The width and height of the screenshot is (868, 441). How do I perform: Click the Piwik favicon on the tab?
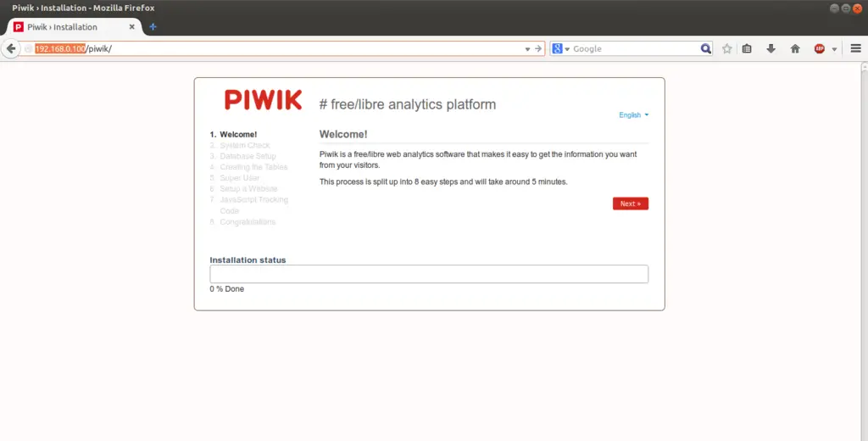click(x=19, y=26)
